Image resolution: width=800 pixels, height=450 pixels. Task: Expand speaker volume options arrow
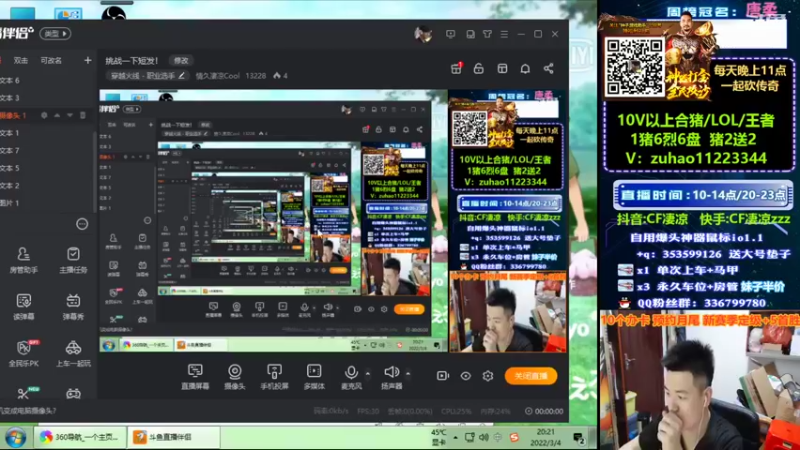pos(408,374)
